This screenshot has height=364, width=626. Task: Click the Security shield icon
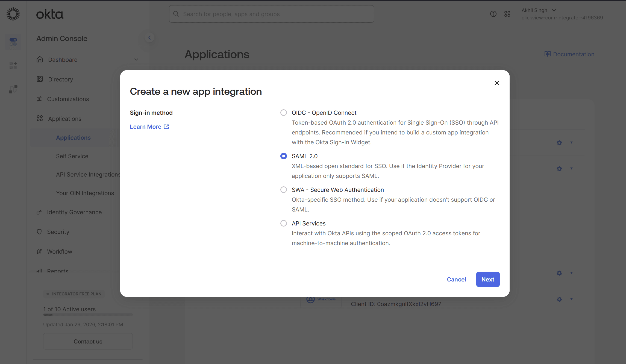pos(39,231)
